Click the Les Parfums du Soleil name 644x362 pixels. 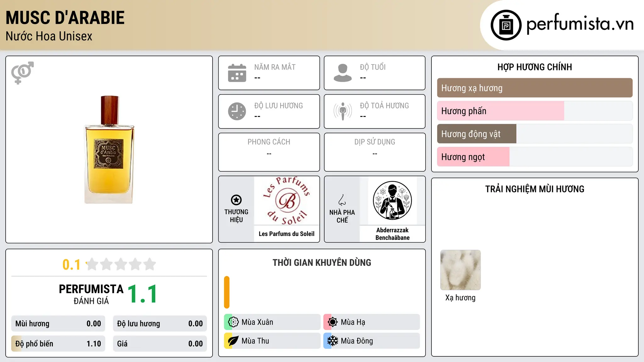pyautogui.click(x=286, y=234)
